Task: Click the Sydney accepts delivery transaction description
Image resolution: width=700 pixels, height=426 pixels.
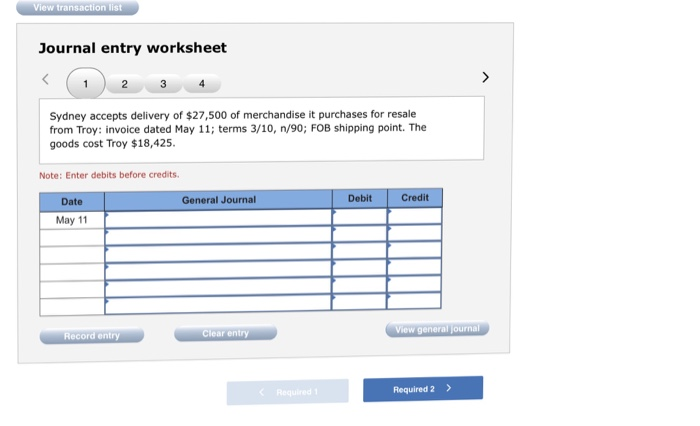Action: (238, 129)
